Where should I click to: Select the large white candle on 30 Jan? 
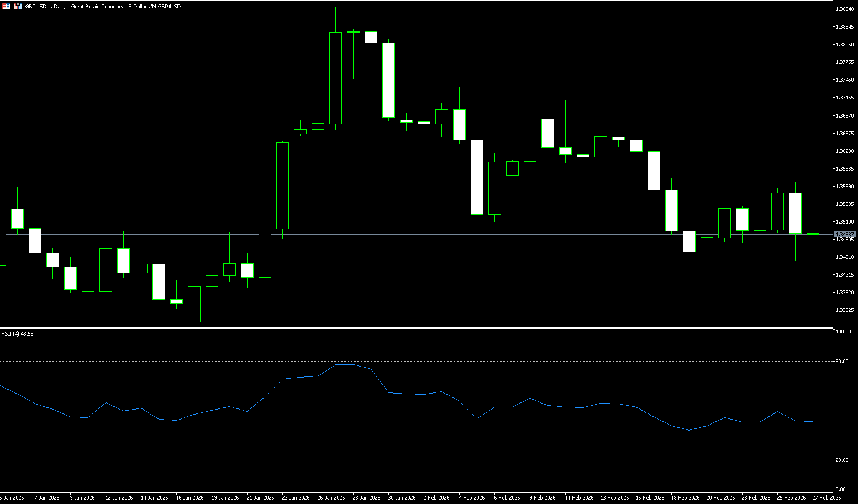(388, 80)
